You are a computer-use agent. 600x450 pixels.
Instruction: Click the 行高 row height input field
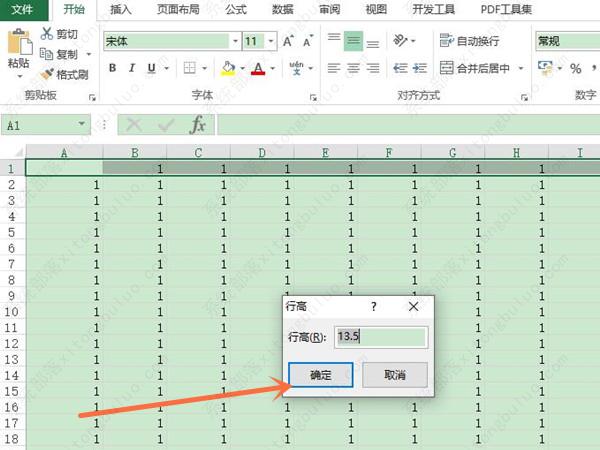point(381,337)
